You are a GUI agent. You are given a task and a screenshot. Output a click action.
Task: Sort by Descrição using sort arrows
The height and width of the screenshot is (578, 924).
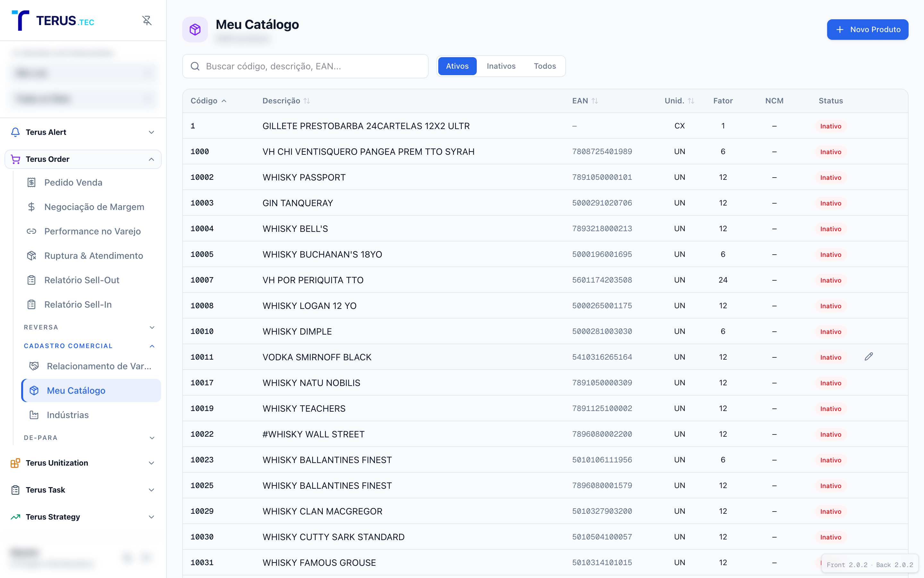[307, 101]
